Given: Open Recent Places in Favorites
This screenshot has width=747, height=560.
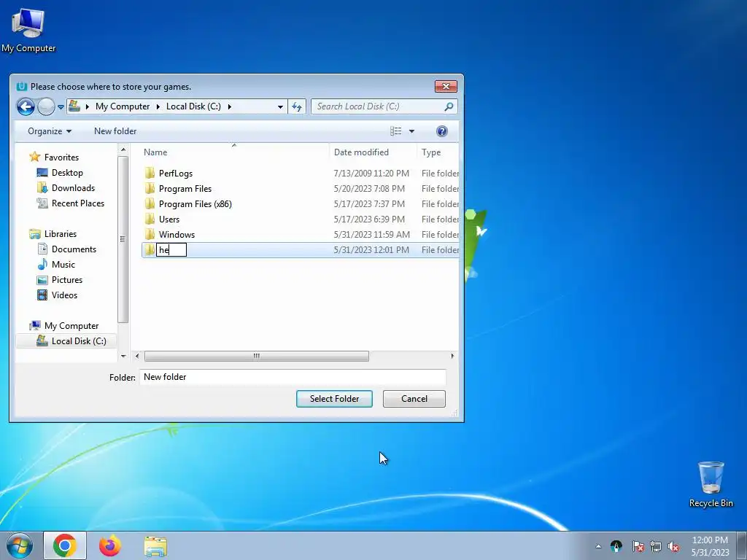Looking at the screenshot, I should click(77, 203).
